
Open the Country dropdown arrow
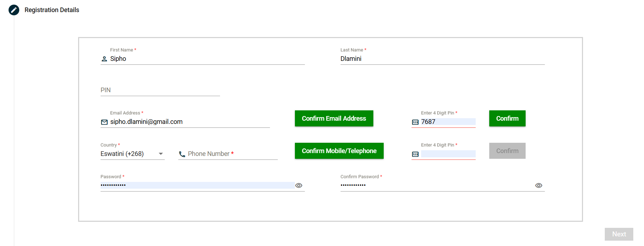(x=161, y=154)
